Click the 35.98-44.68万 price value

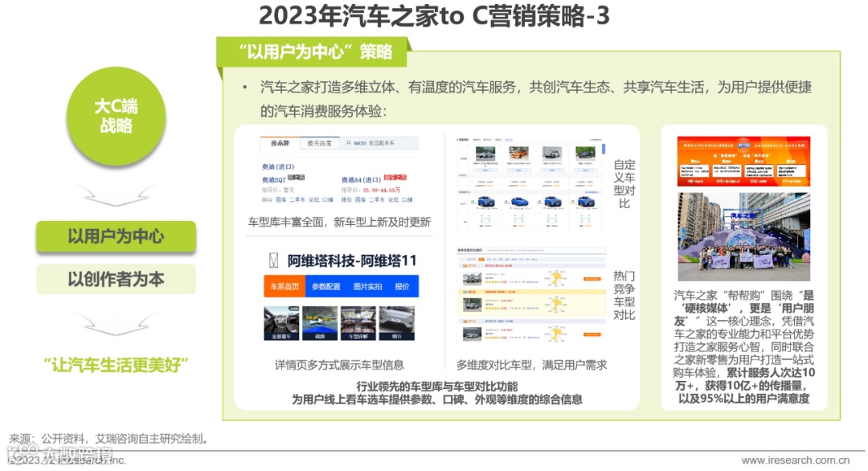(382, 190)
